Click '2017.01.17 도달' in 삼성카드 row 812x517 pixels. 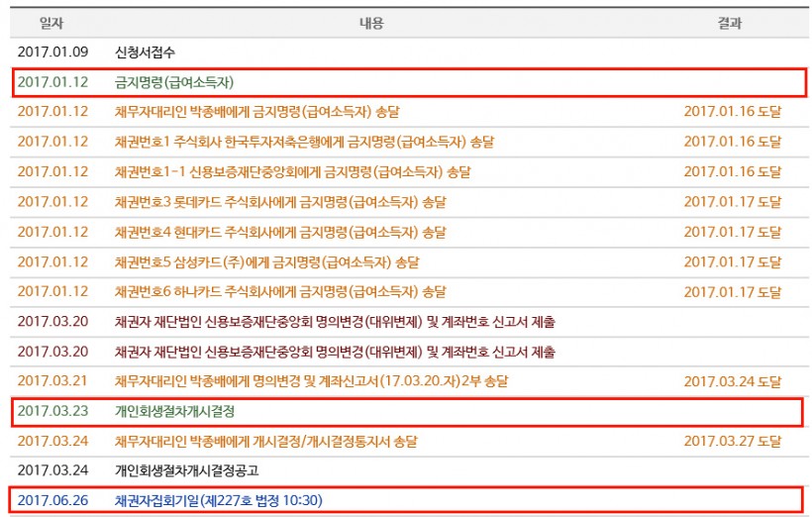(x=732, y=262)
